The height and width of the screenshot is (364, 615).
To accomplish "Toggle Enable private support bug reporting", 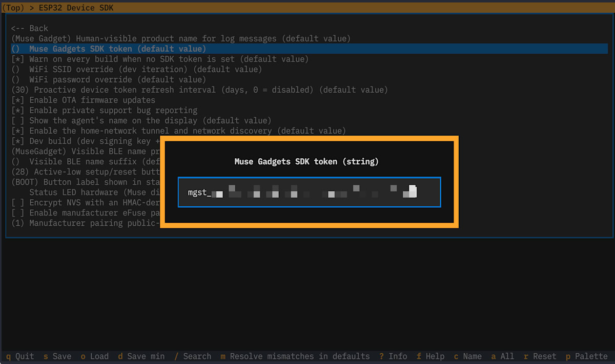I will pos(104,110).
